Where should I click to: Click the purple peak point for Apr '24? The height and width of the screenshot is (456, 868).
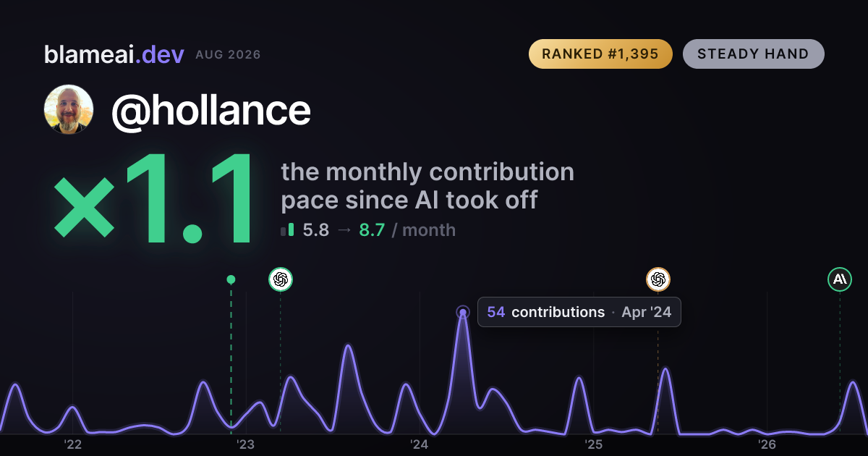click(463, 313)
